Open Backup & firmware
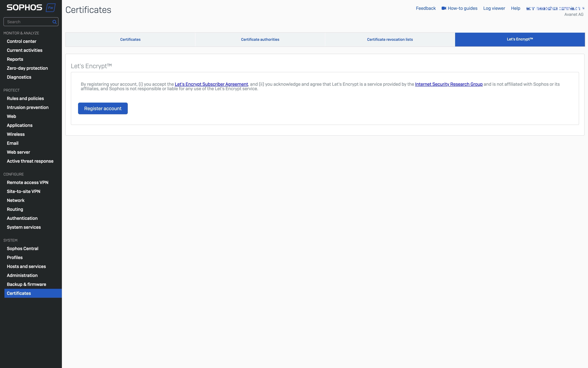588x368 pixels. click(x=26, y=285)
